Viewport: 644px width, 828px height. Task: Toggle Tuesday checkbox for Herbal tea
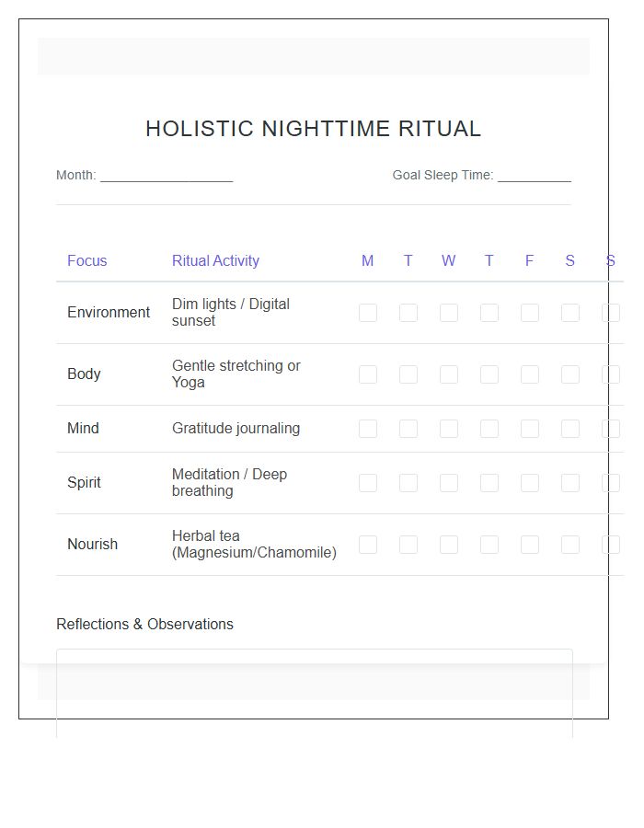point(408,545)
